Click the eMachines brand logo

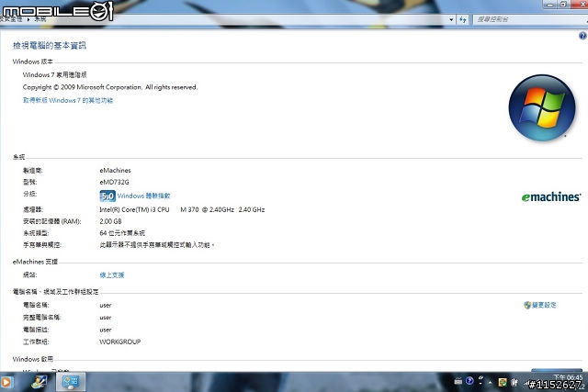(x=551, y=196)
